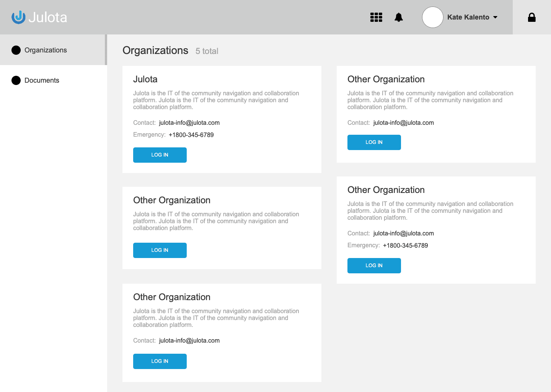Click julota-info@julota.com in the Julota card
Viewport: 551px width, 392px height.
pyautogui.click(x=189, y=123)
